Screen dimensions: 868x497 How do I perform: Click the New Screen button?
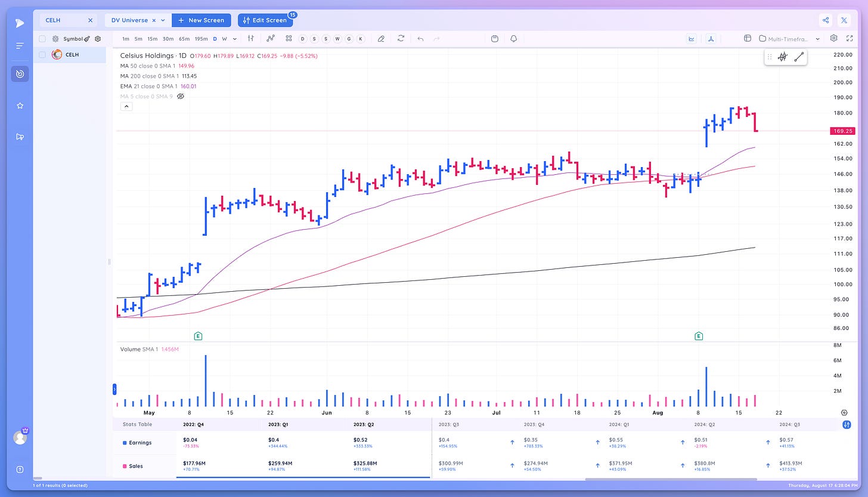[201, 20]
